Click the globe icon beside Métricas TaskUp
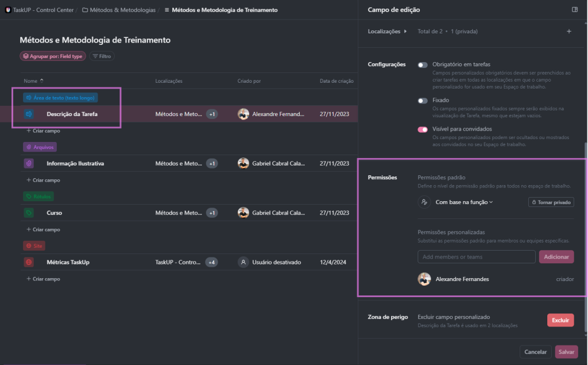The height and width of the screenshot is (365, 588). coord(28,263)
